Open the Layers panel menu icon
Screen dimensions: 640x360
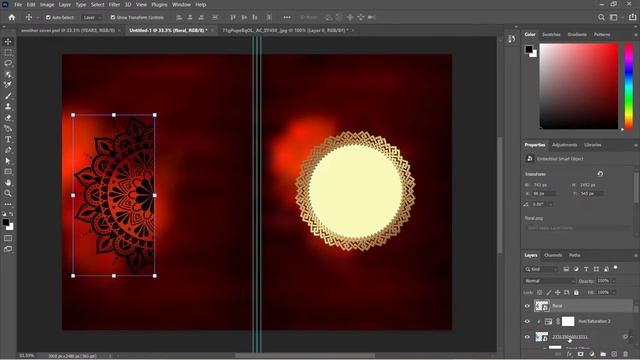point(636,256)
